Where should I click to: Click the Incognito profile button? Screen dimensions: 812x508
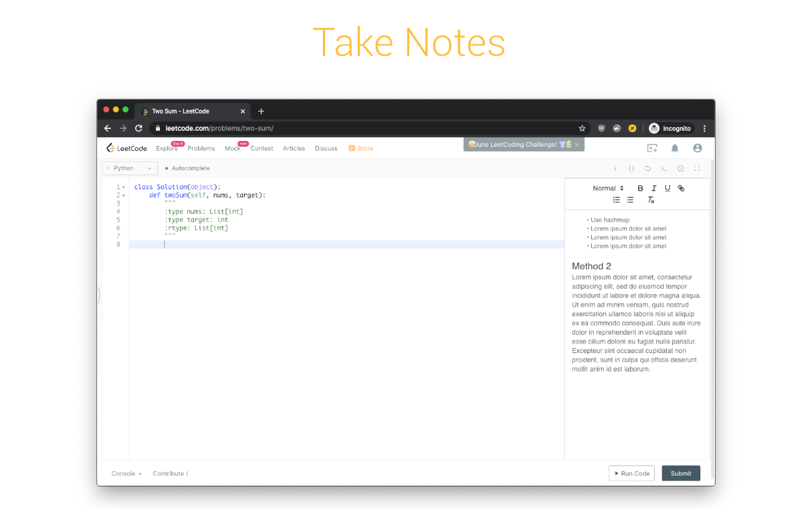point(670,128)
